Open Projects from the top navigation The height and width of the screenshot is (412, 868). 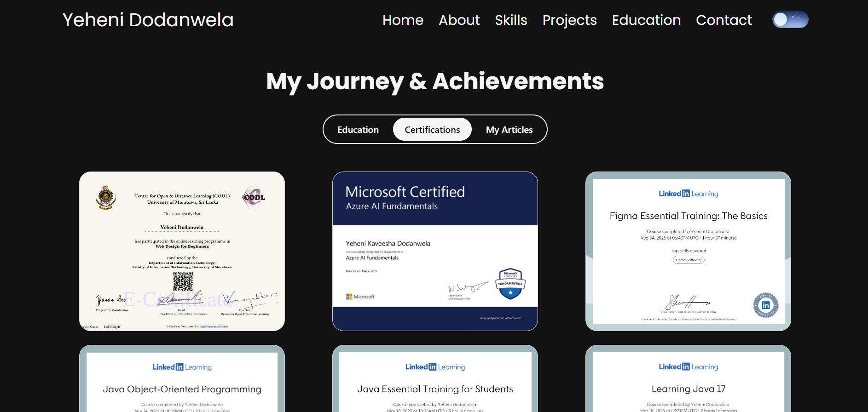[569, 20]
